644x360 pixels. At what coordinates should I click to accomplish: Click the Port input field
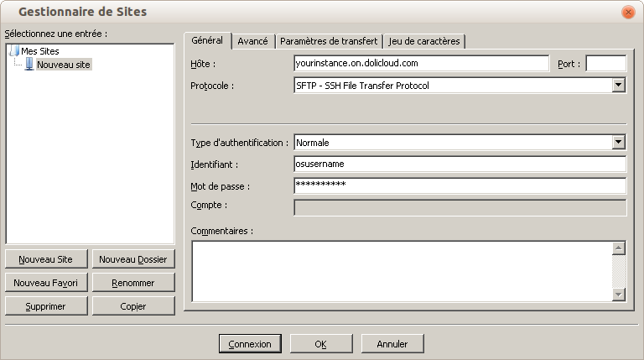click(605, 64)
